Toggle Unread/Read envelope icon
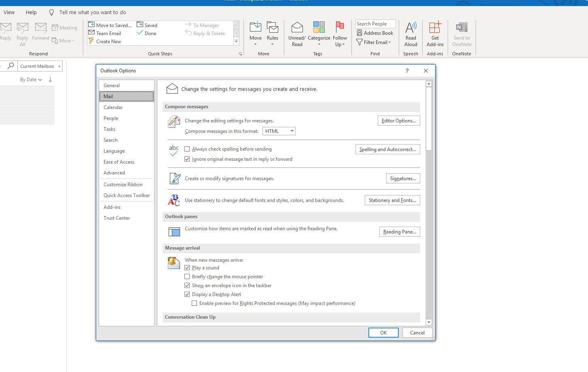 (x=297, y=27)
